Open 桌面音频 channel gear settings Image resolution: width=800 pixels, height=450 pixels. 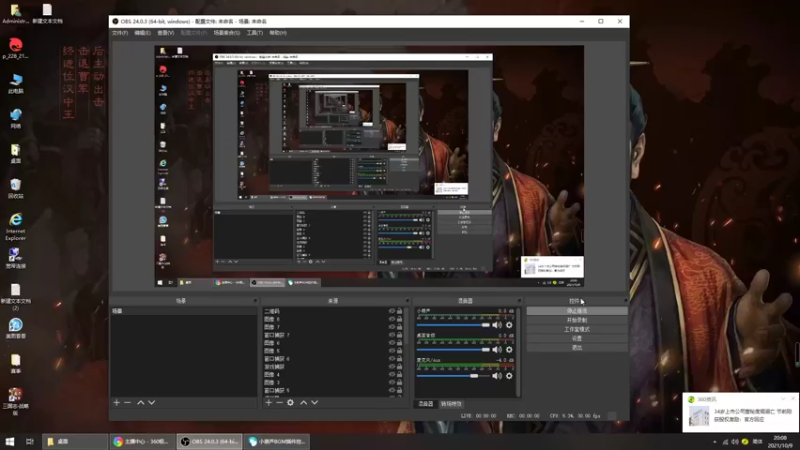(509, 349)
